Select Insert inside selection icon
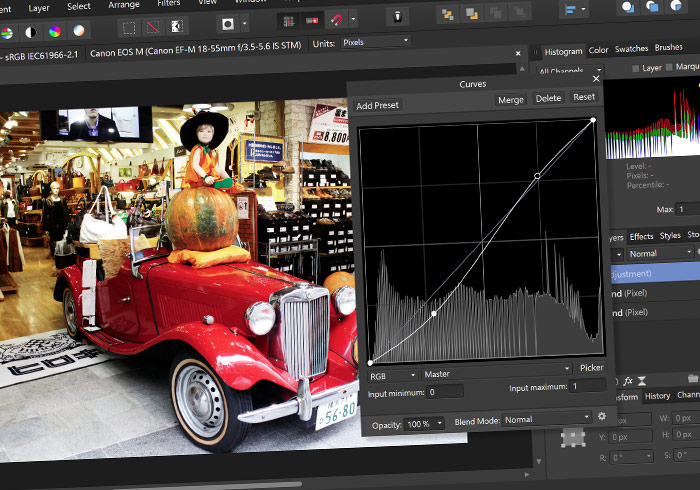This screenshot has width=700, height=490. [676, 5]
